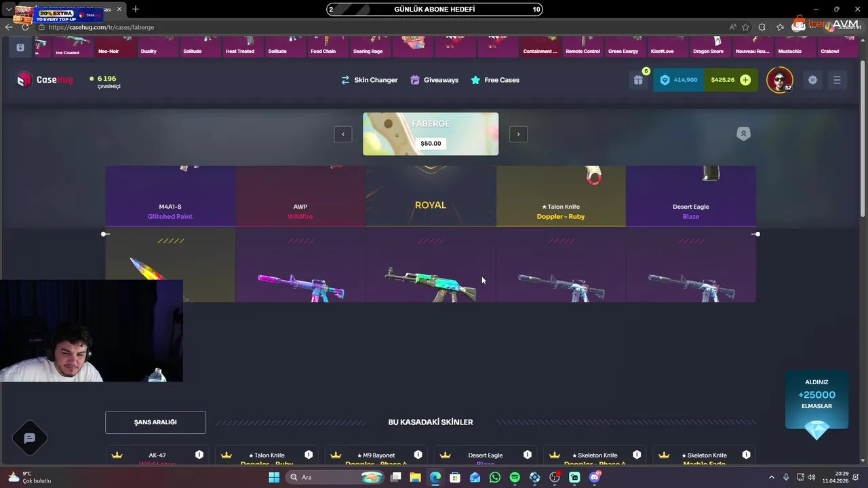Go to Giveaways page

coord(434,80)
